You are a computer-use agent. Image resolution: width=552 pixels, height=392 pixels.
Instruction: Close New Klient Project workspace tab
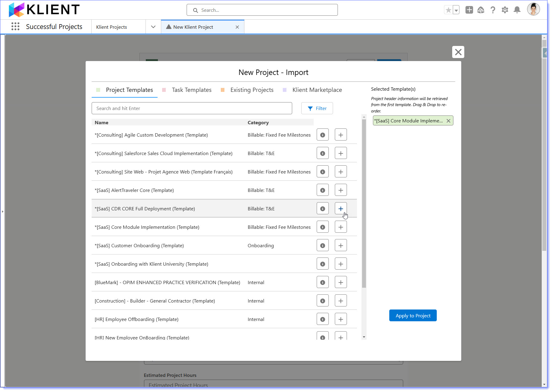[237, 27]
